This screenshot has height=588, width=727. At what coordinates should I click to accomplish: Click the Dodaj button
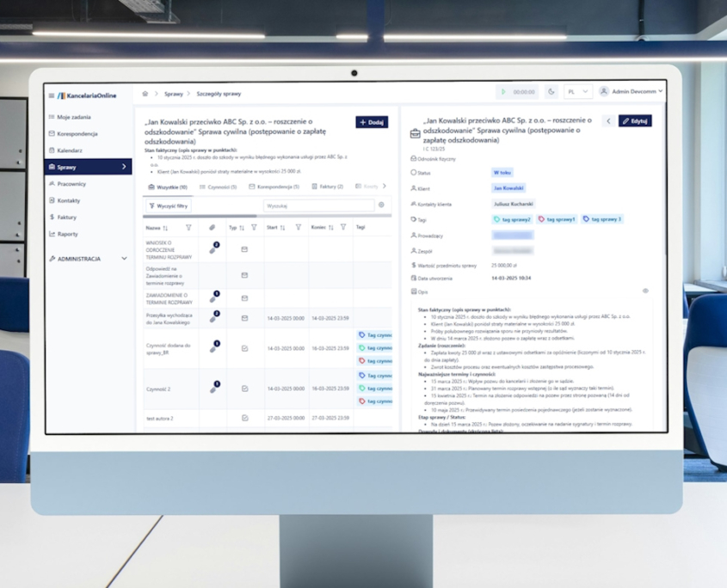click(x=372, y=122)
